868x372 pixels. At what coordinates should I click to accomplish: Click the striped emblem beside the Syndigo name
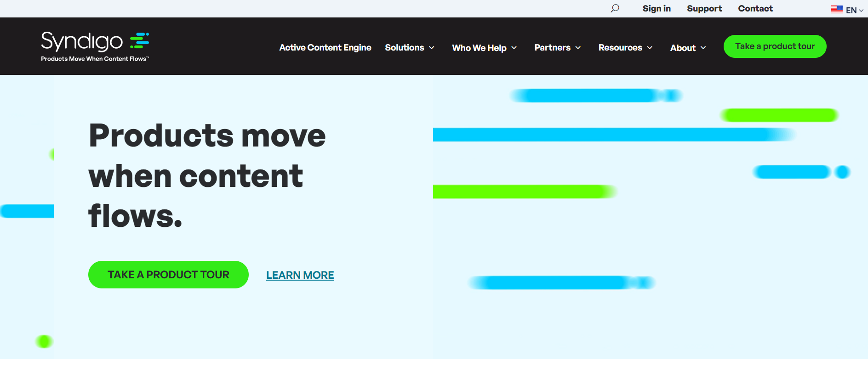point(140,40)
